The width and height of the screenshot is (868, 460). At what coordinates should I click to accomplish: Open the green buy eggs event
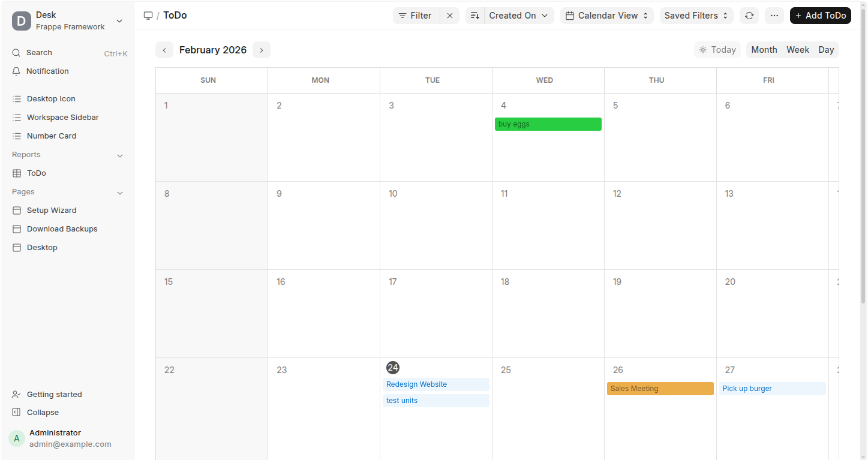[x=548, y=124]
